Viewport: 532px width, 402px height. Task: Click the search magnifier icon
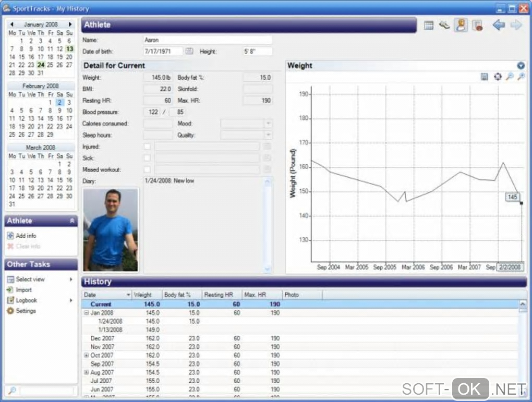12,391
